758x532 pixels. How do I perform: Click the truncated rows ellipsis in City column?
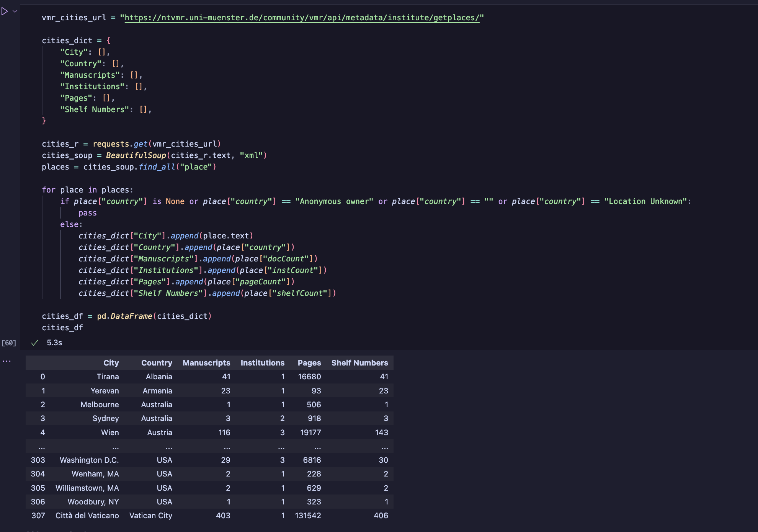point(116,447)
